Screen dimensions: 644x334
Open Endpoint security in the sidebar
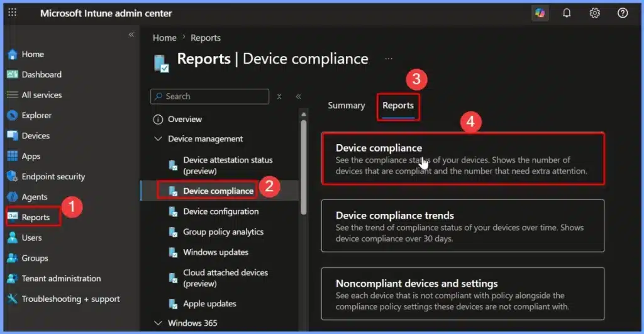(x=53, y=177)
